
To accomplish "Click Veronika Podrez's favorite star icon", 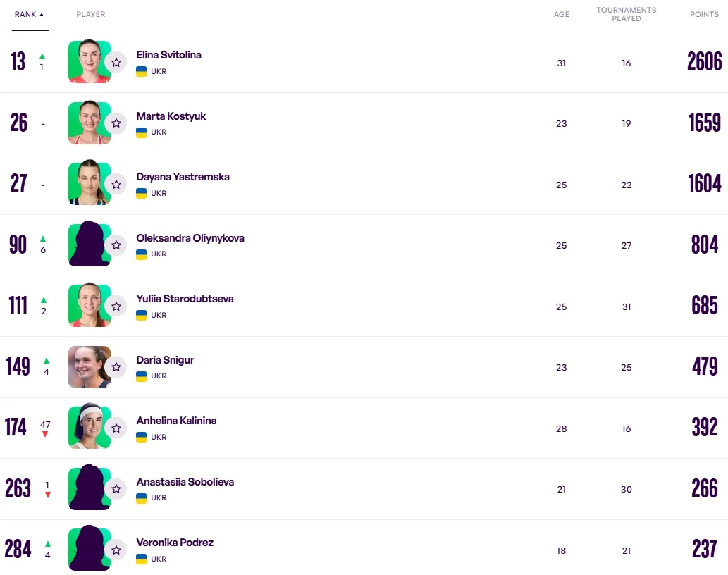I will point(116,550).
